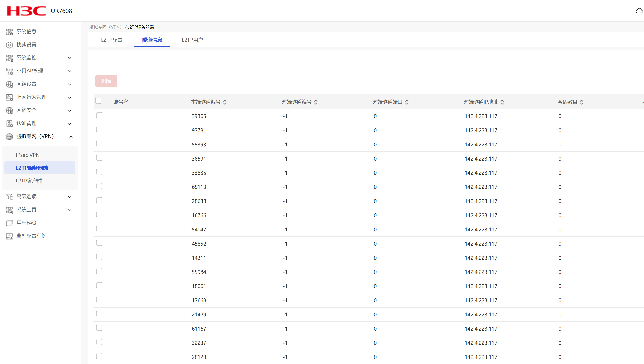Viewport: 644px width, 364px height.
Task: Expand the 网络设置 menu chevron
Action: coord(70,84)
